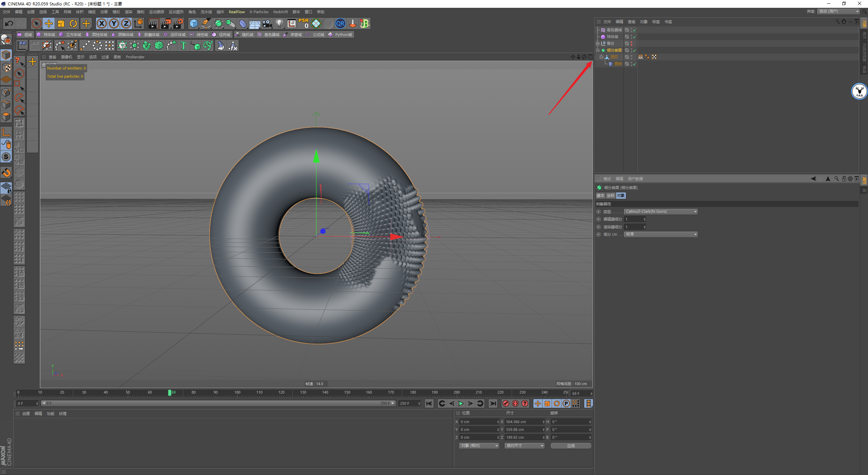This screenshot has width=868, height=475.
Task: Open the 绝对尺寸 size mode dropdown
Action: point(524,445)
